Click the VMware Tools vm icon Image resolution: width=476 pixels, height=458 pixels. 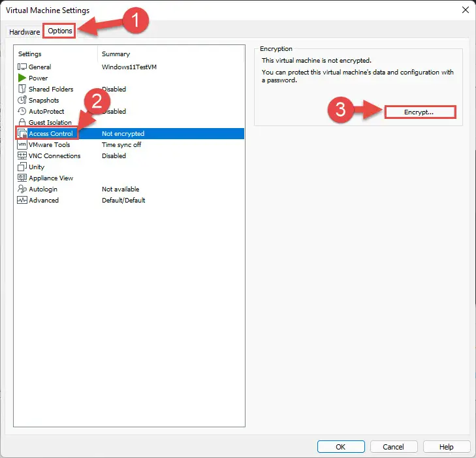22,144
